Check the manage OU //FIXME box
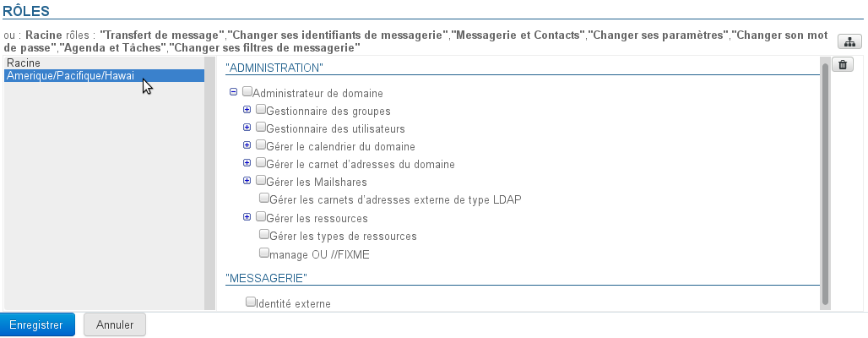Viewport: 868px width, 338px height. click(264, 253)
